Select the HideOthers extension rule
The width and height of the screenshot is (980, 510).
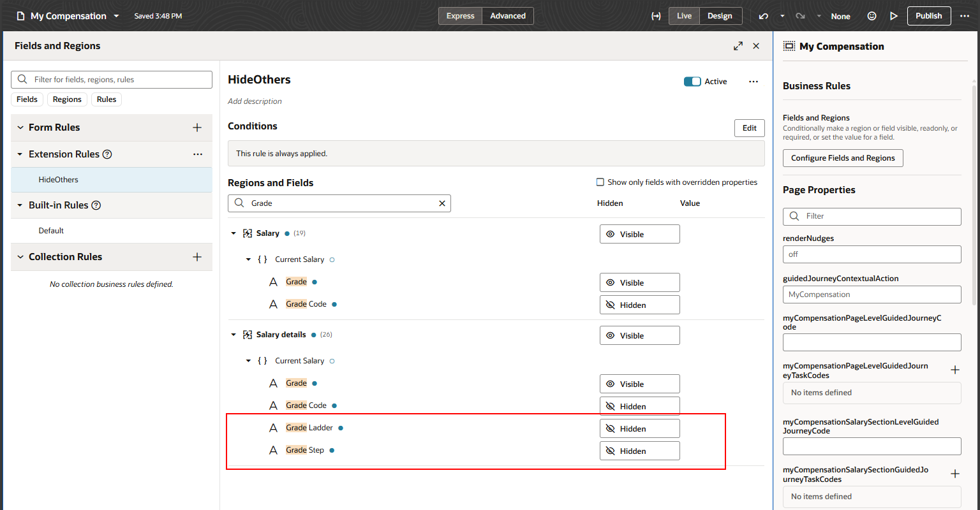[112, 180]
